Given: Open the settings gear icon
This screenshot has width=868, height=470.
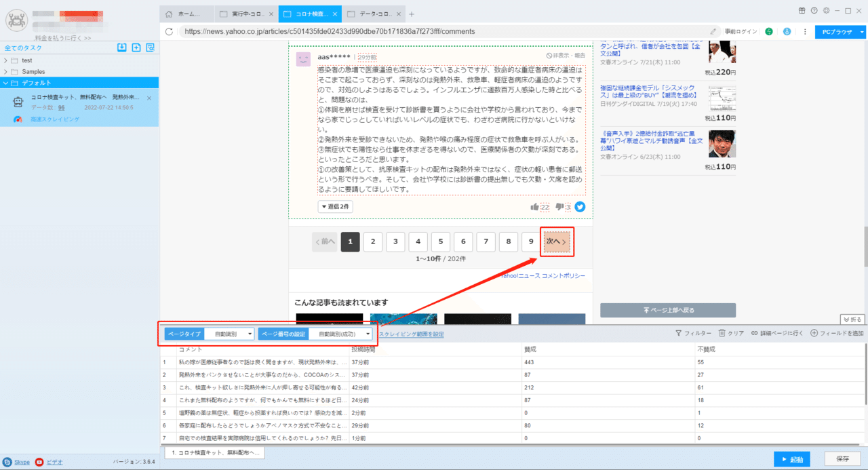Looking at the screenshot, I should coord(826,11).
